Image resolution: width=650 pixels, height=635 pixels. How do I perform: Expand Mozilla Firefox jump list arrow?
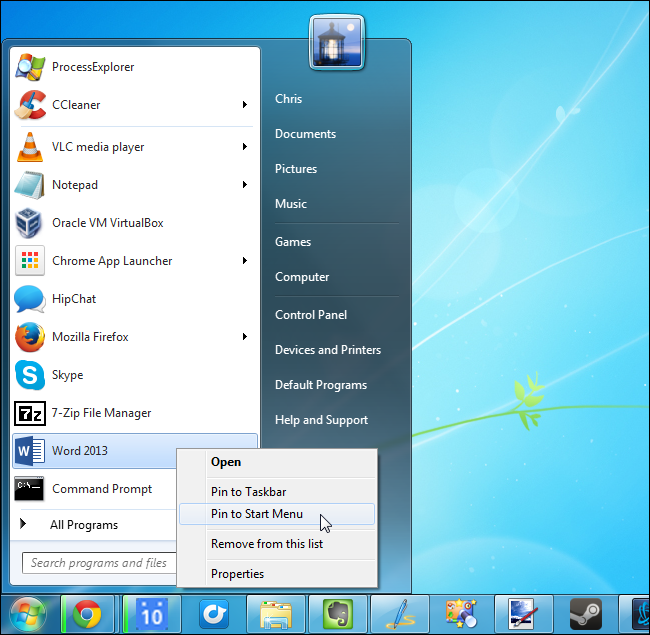click(245, 337)
